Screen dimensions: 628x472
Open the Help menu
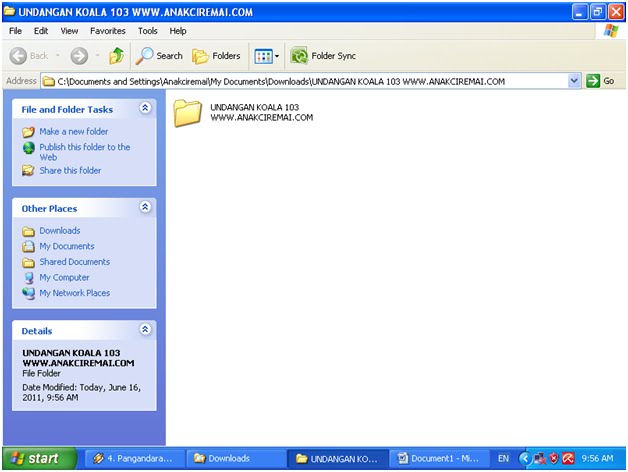click(178, 31)
